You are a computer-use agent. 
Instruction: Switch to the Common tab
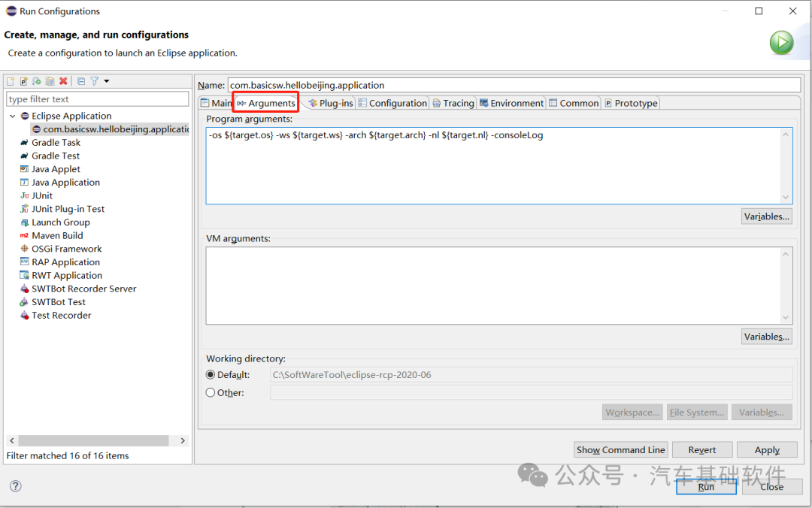[x=574, y=103]
